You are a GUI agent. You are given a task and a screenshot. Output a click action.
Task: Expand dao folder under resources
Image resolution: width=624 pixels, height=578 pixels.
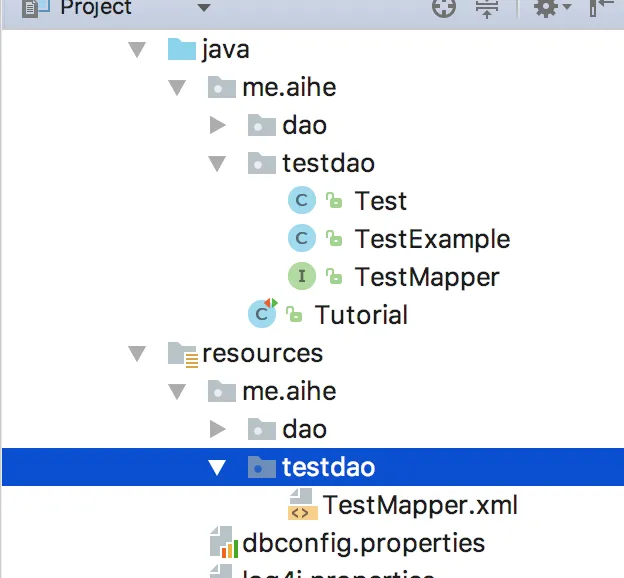point(217,429)
